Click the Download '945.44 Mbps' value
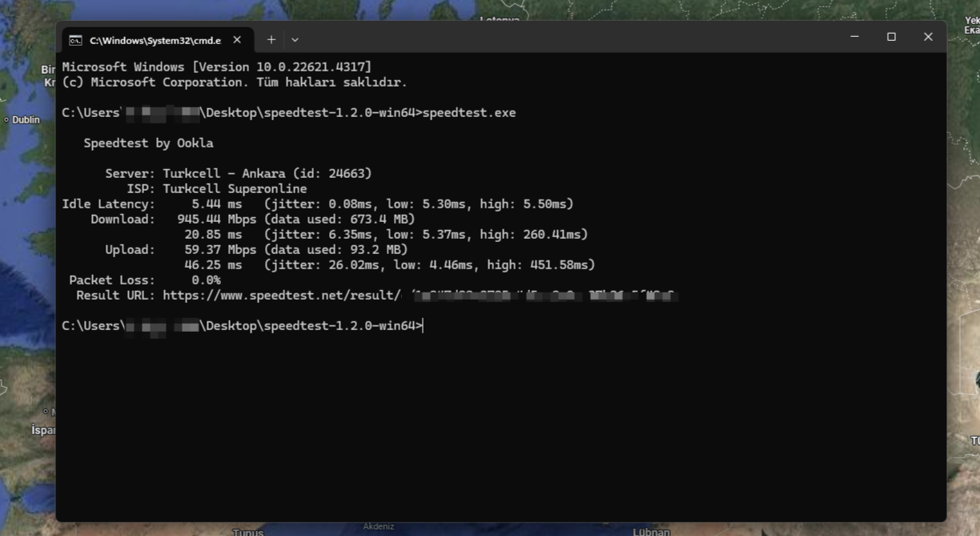 (216, 220)
